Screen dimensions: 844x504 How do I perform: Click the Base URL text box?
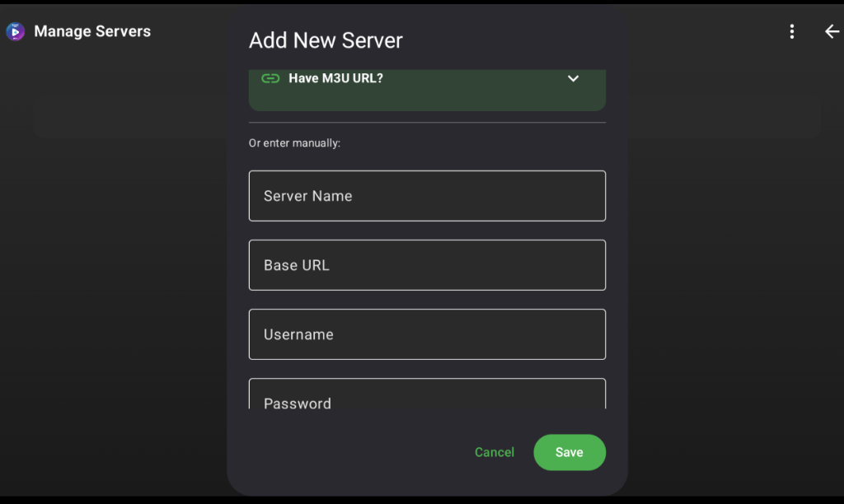427,265
